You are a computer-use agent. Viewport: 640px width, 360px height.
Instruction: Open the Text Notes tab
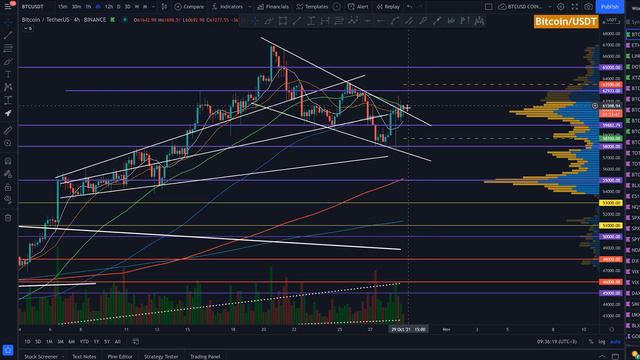pyautogui.click(x=84, y=356)
